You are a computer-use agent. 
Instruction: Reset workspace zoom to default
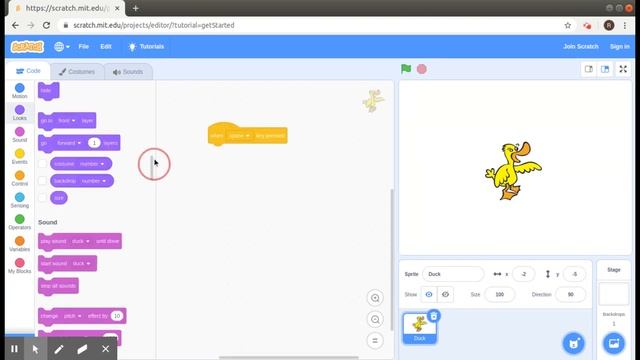point(375,340)
